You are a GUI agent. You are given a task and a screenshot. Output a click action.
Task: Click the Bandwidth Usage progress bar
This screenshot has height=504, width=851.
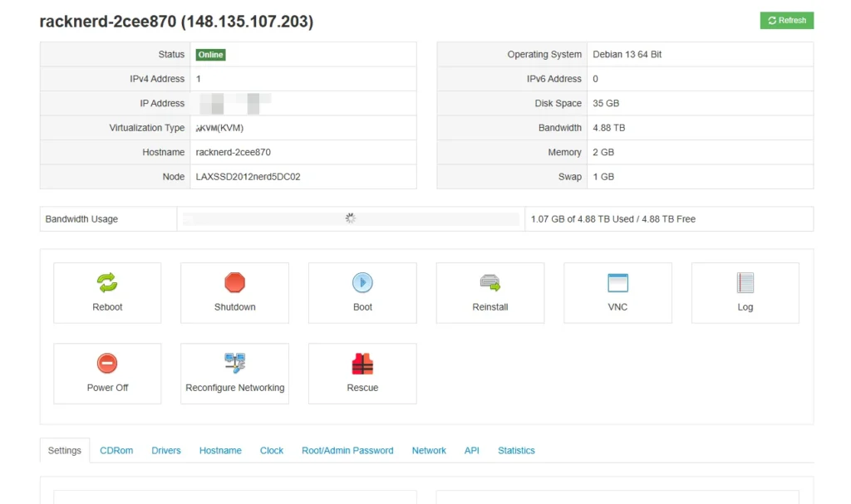click(351, 219)
